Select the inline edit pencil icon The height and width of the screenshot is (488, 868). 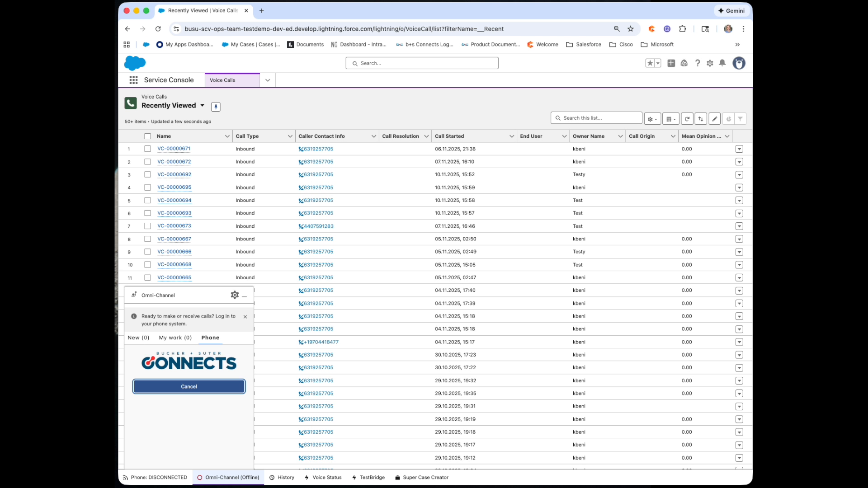click(714, 118)
